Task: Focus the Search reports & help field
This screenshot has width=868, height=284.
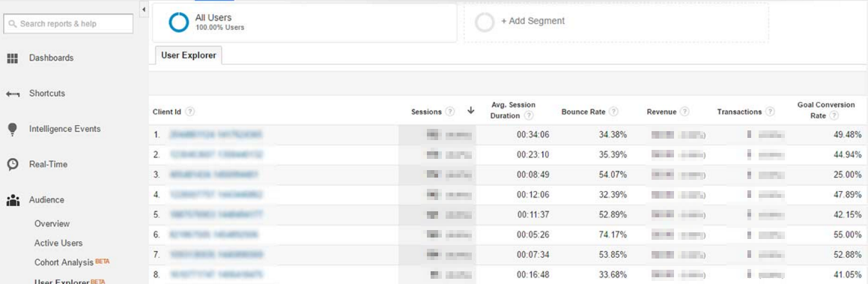Action: 69,24
